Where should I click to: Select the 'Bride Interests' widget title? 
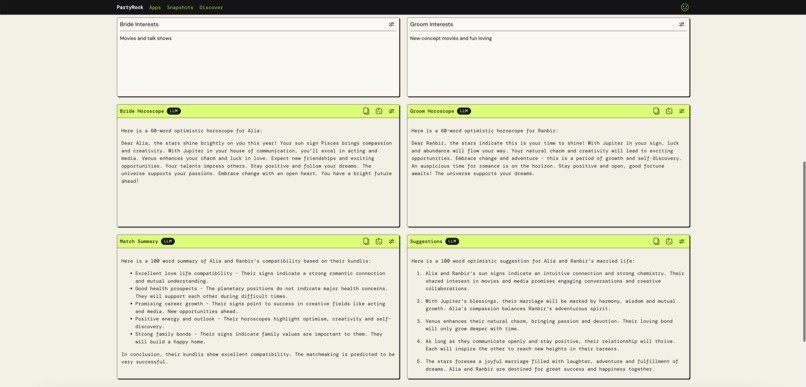tap(139, 24)
